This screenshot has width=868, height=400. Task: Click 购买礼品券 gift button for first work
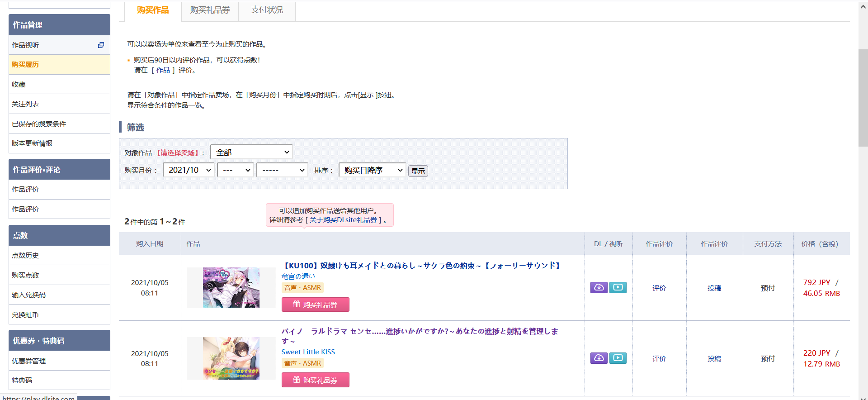(315, 305)
